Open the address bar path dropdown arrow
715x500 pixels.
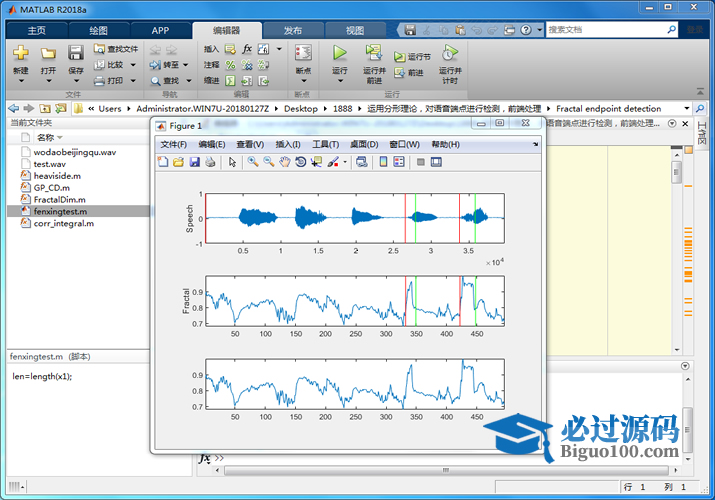coord(687,108)
